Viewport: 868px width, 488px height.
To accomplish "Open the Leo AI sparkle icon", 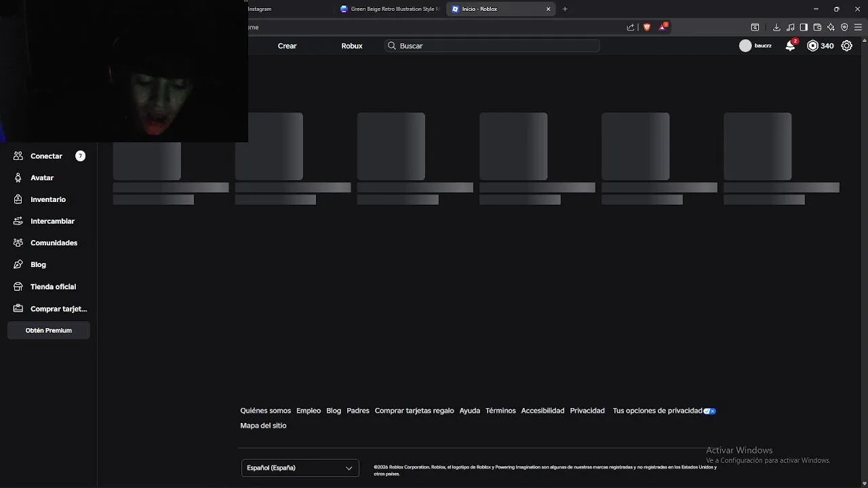I will tap(831, 27).
